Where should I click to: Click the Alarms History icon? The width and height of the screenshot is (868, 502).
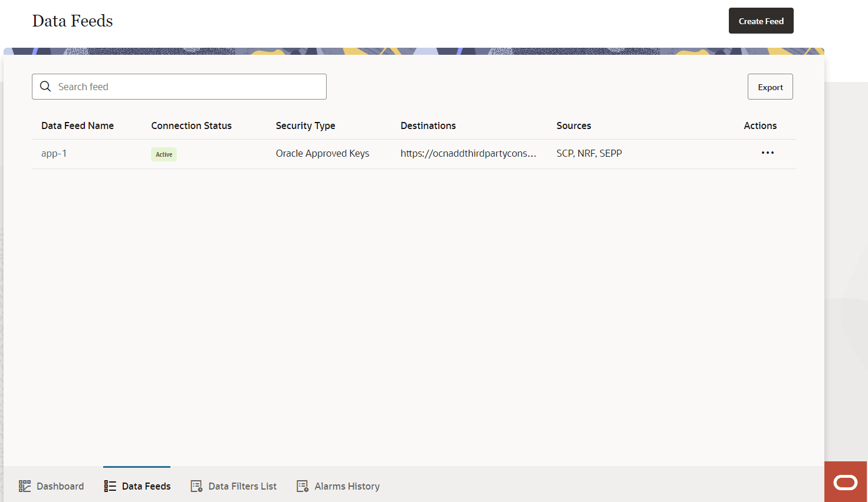[303, 486]
